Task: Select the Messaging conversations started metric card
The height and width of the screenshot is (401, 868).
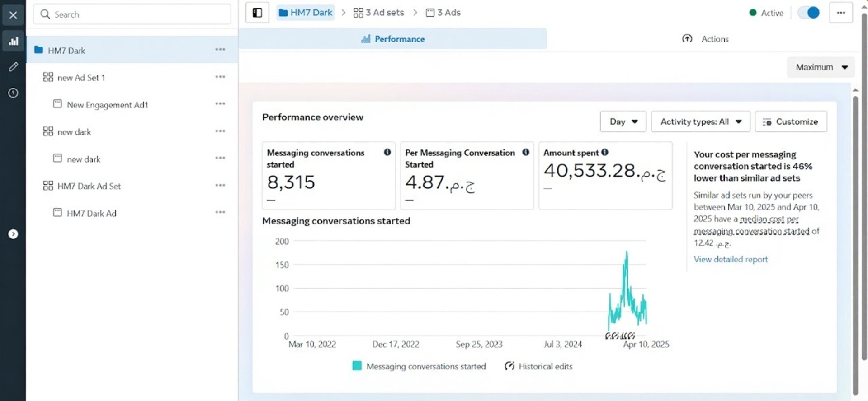Action: click(329, 176)
